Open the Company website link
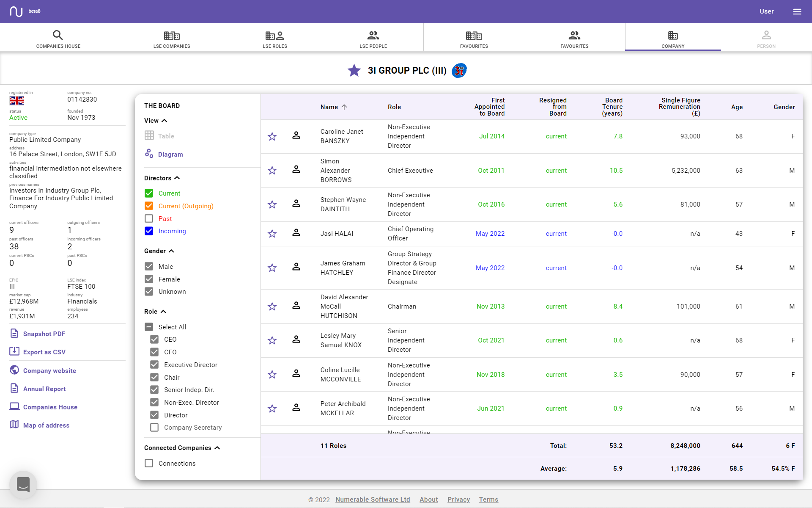Image resolution: width=812 pixels, height=508 pixels. tap(43, 370)
